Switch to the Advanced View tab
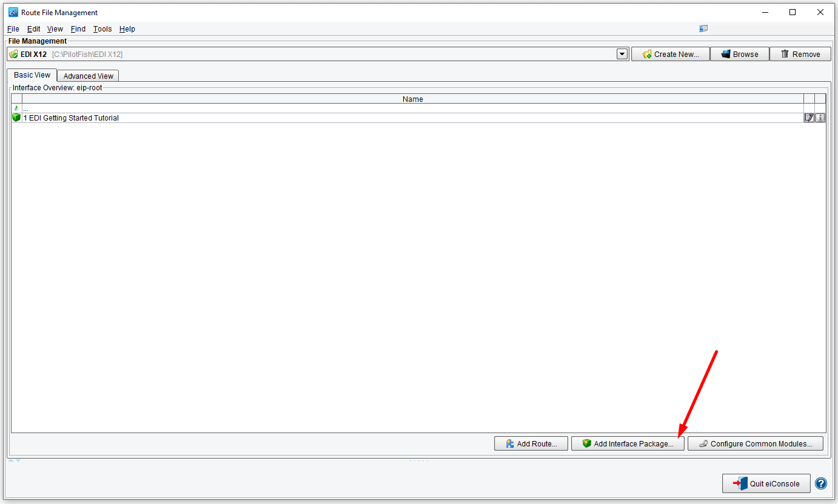The width and height of the screenshot is (838, 504). (89, 76)
